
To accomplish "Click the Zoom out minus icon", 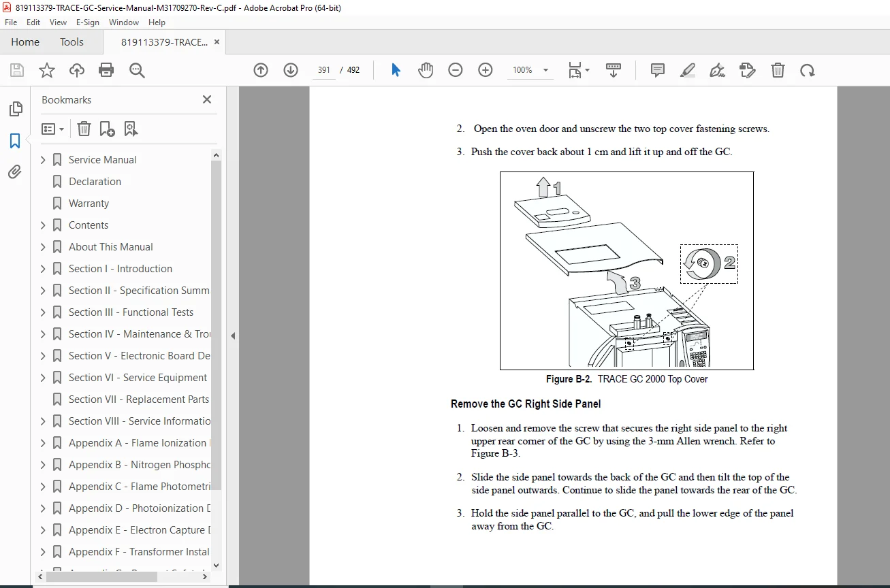I will (x=456, y=70).
